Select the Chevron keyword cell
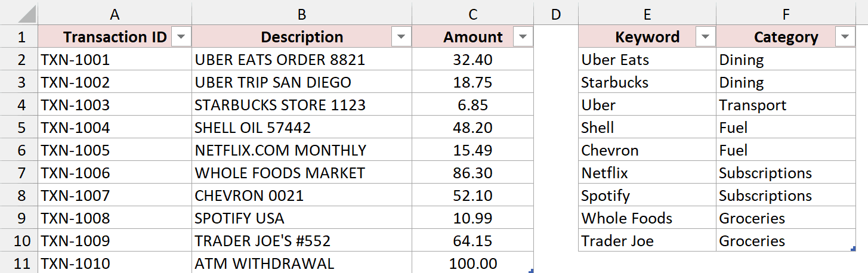The height and width of the screenshot is (273, 868). click(647, 150)
